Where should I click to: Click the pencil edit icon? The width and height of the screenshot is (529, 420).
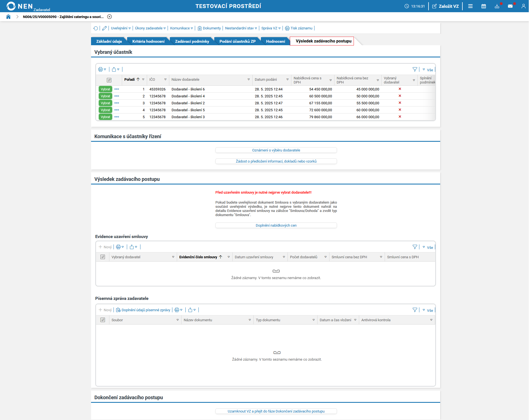(x=104, y=28)
